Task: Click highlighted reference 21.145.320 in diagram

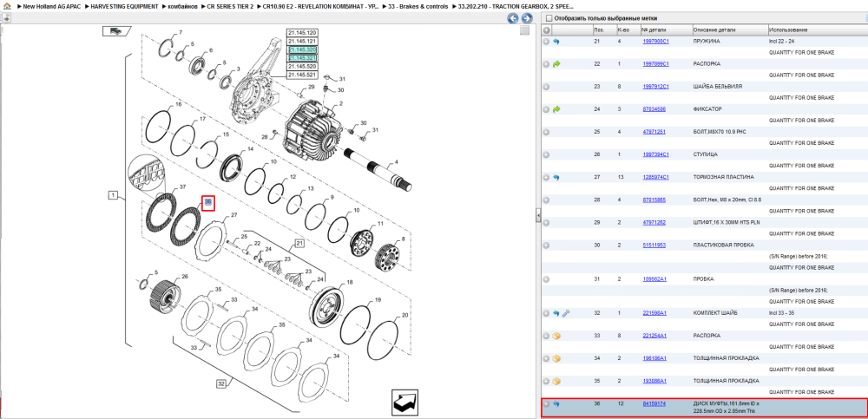Action: (x=302, y=49)
